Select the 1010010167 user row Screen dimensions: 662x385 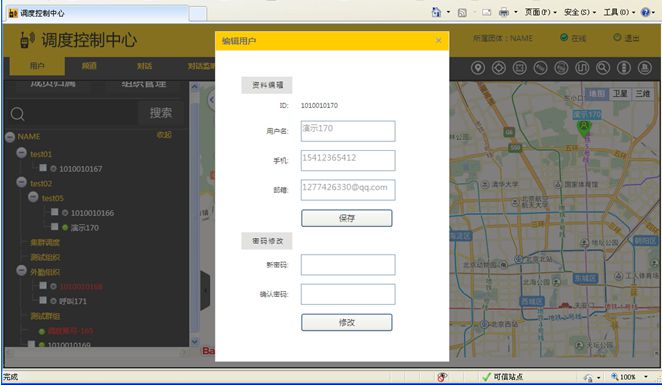(80, 169)
